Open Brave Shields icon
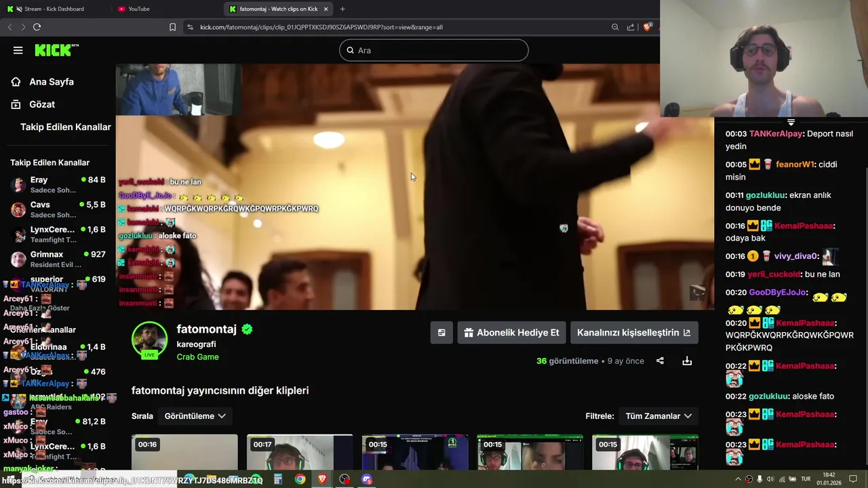The width and height of the screenshot is (868, 488). point(648,27)
